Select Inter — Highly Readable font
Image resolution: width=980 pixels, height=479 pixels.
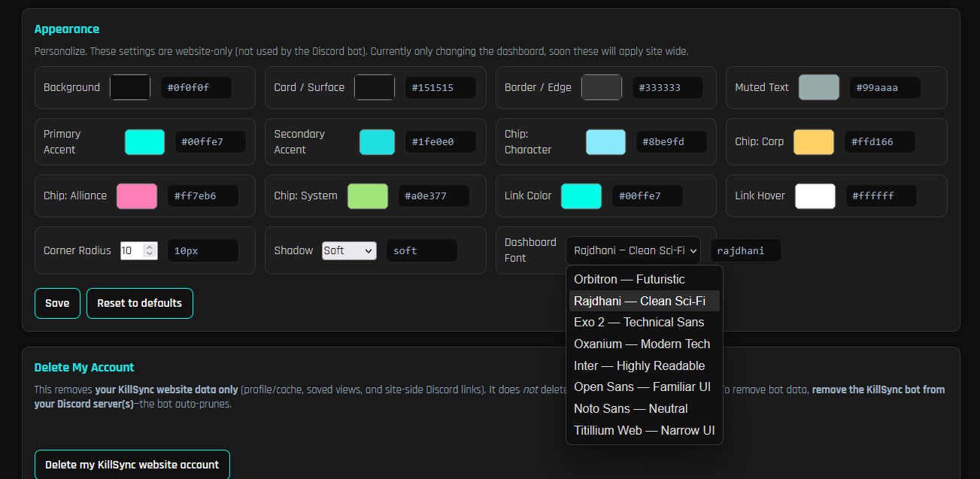[x=639, y=365]
